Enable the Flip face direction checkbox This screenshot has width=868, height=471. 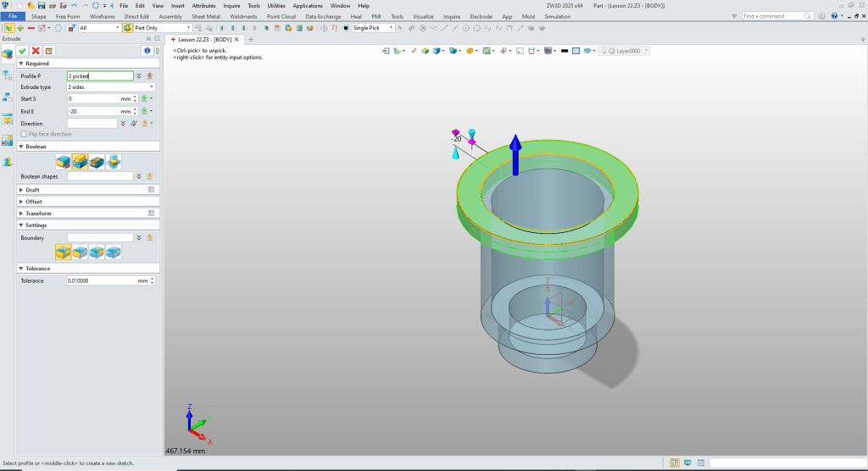coord(24,134)
